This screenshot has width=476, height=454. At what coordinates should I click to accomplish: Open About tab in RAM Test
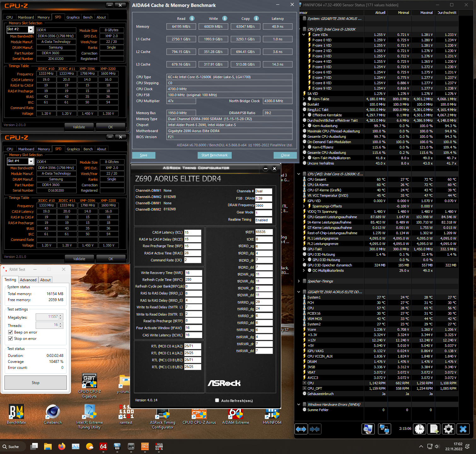point(45,280)
